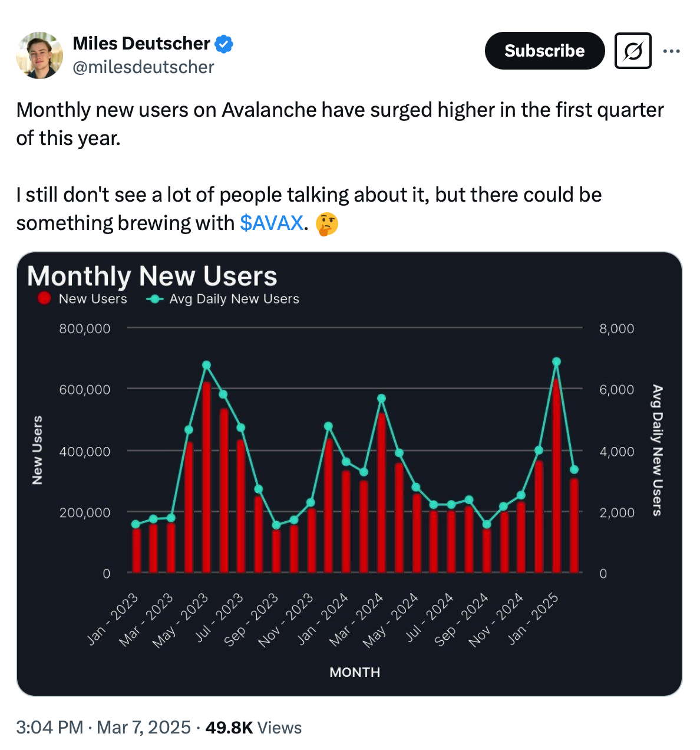Open the $AVAX cashtag link
The height and width of the screenshot is (750, 700).
coord(272,223)
